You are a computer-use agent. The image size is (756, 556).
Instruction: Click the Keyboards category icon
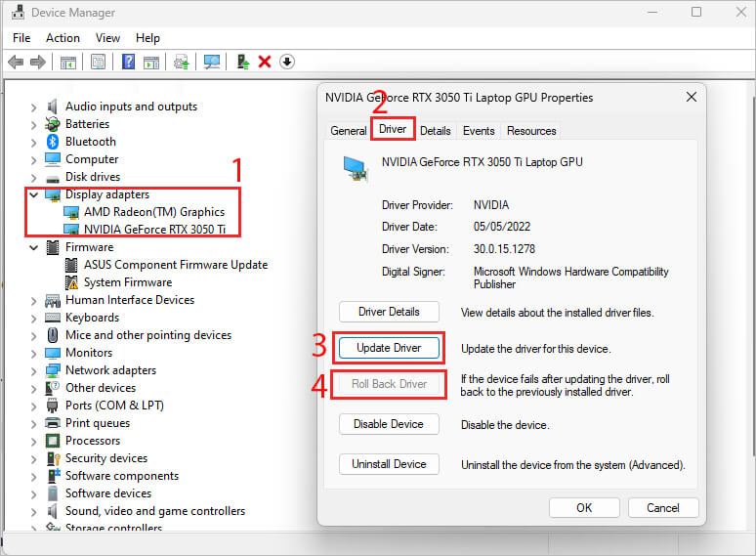click(x=52, y=318)
